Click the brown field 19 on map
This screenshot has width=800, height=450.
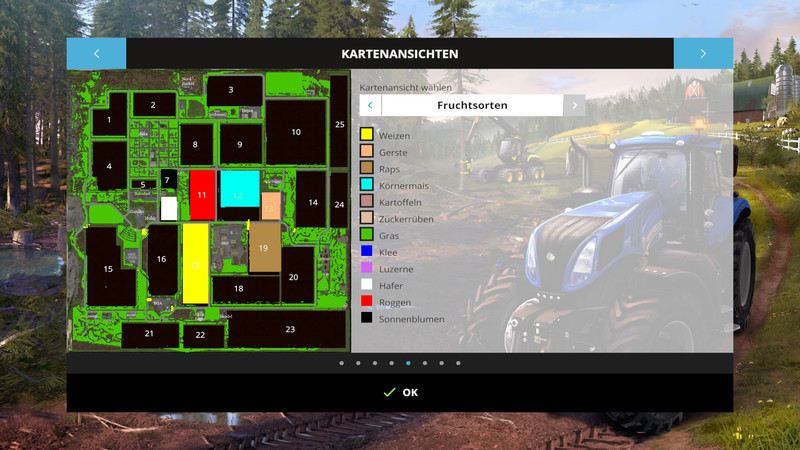coord(264,248)
